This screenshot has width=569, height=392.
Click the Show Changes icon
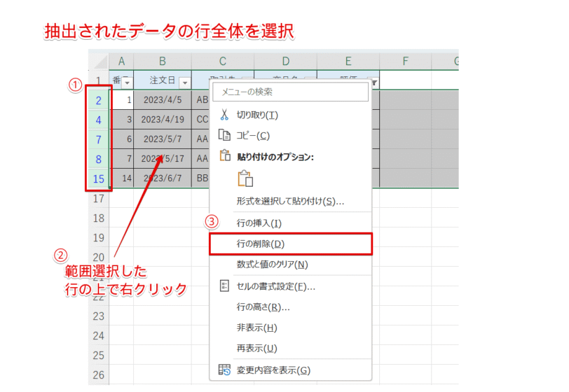coord(224,370)
